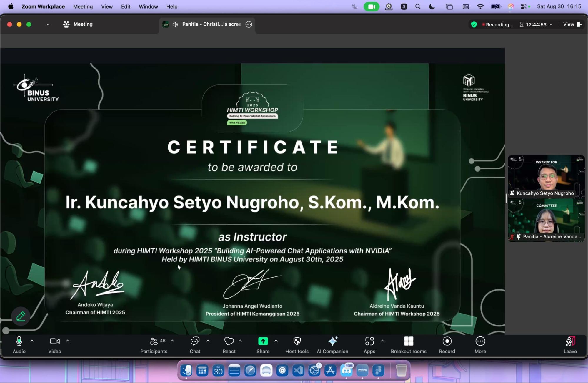Click the Sat Aug 30 16:15 clock

click(559, 6)
